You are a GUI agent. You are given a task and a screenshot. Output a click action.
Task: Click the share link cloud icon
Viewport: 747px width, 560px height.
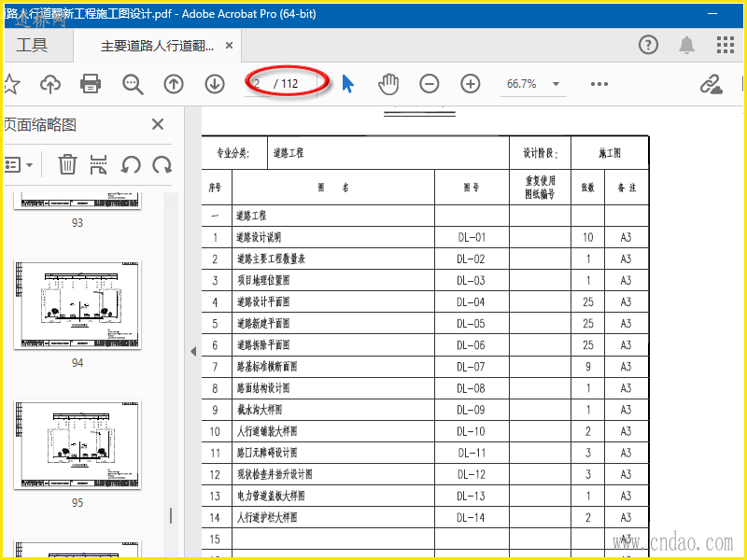[x=711, y=84]
